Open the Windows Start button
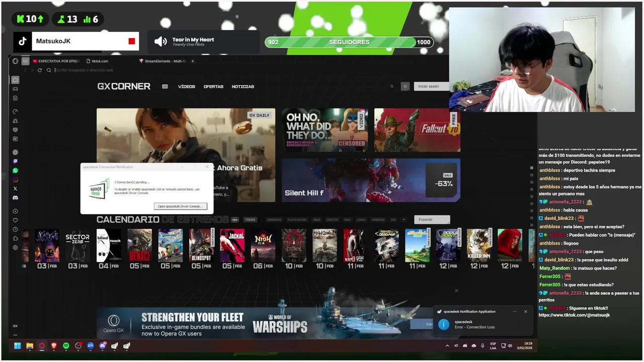Viewport: 644px width, 362px height. tap(18, 346)
